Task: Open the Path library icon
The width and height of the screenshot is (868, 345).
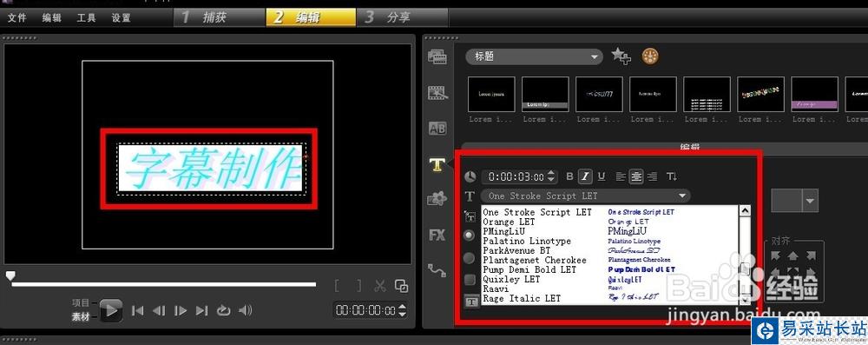Action: (x=437, y=270)
